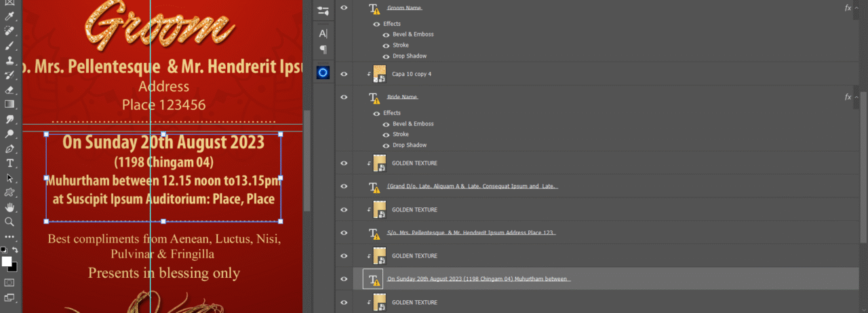Open the Edit Toolbar three-dots menu
Screen dimensions: 868x313
tap(9, 237)
